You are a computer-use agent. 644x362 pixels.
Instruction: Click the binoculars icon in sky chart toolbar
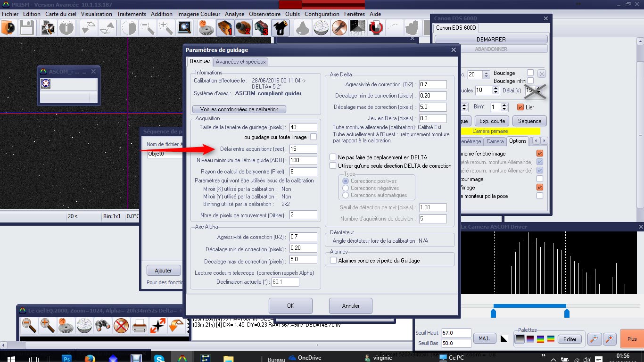coord(102,325)
